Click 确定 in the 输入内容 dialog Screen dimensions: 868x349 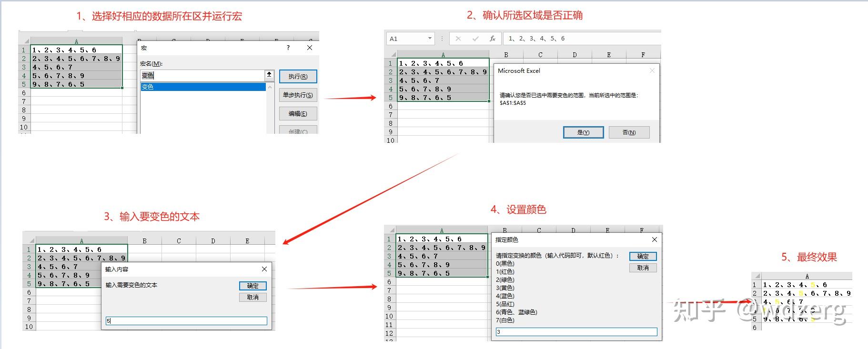(x=253, y=286)
